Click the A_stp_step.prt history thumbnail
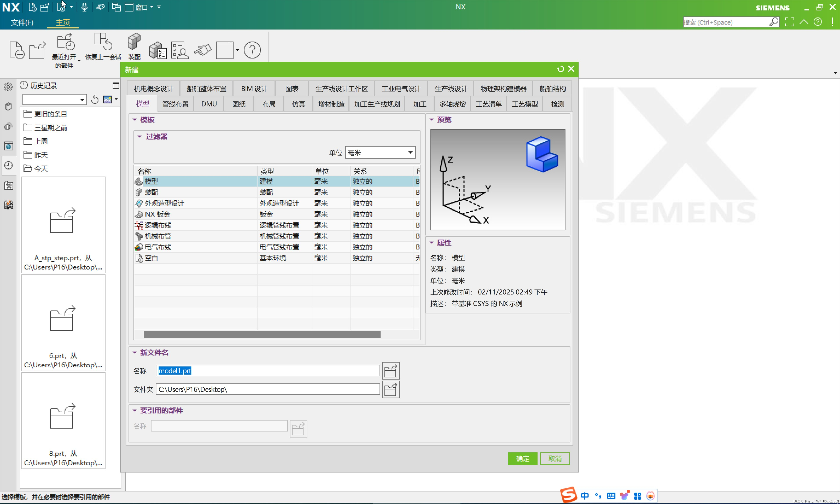The width and height of the screenshot is (840, 504). click(63, 225)
